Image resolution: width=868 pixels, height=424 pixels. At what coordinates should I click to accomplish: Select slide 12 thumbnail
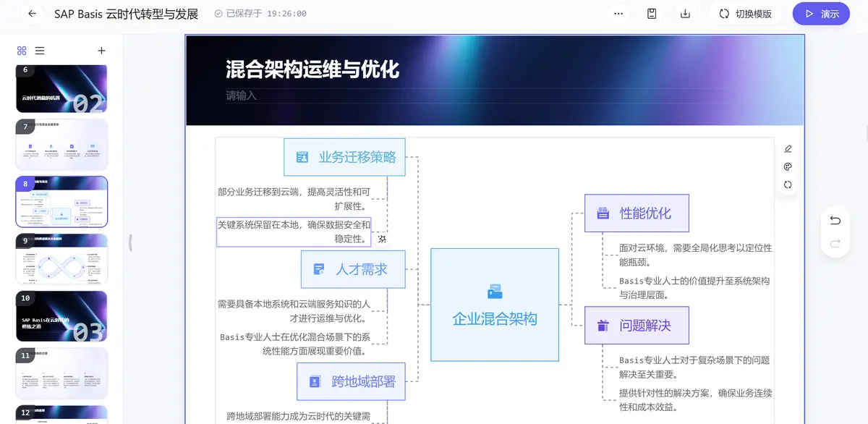click(62, 415)
